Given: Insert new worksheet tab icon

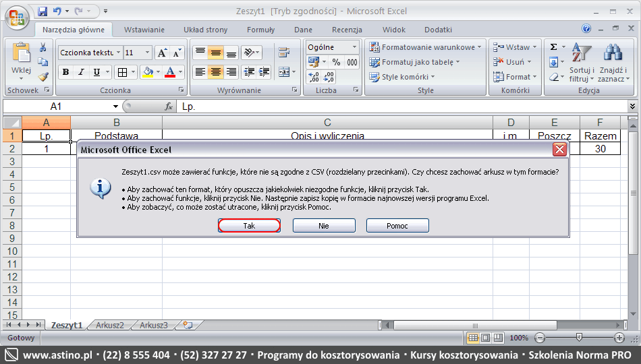Looking at the screenshot, I should (188, 325).
